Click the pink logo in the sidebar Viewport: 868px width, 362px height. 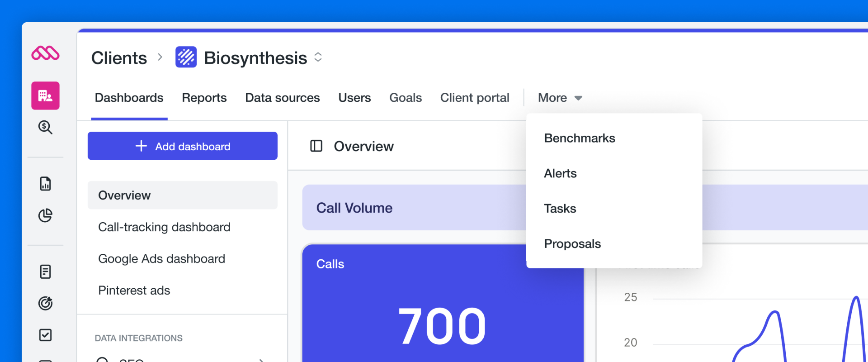45,53
